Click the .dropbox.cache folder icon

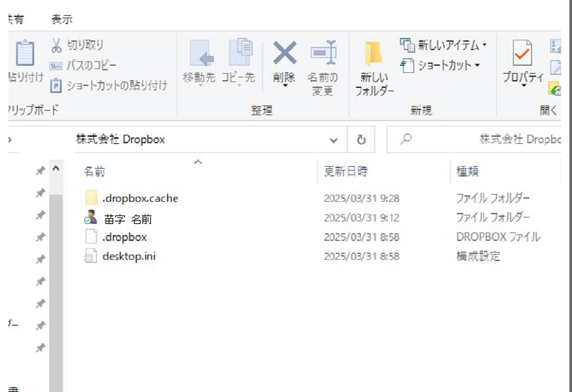[92, 198]
